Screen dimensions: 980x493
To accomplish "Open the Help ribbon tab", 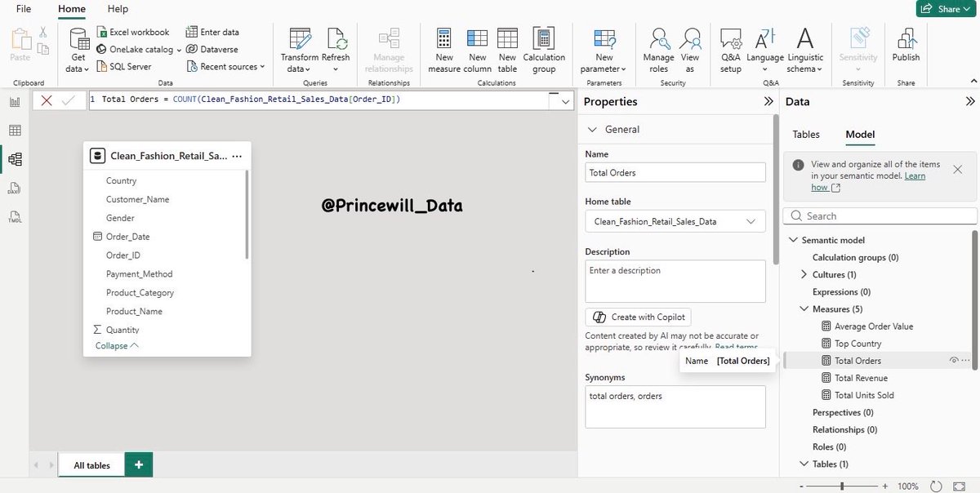I will coord(118,8).
